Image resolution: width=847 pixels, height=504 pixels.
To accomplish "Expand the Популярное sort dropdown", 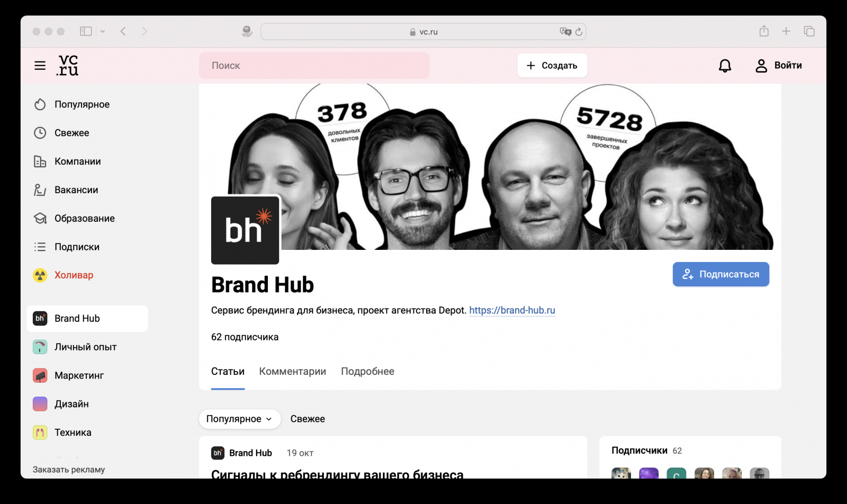I will tap(240, 419).
